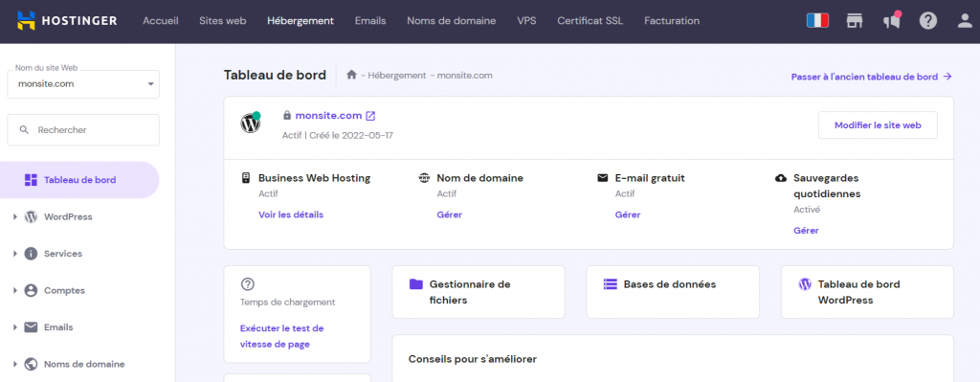Click the WordPress site logo icon
The image size is (980, 382).
click(x=251, y=123)
